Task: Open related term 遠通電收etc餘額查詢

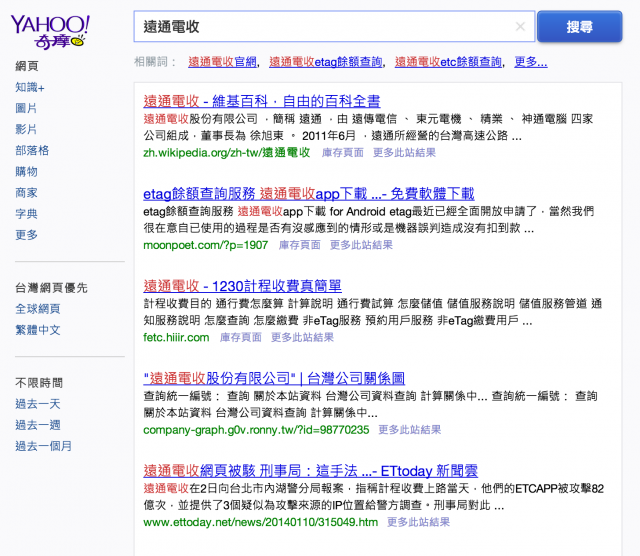Action: tap(448, 62)
